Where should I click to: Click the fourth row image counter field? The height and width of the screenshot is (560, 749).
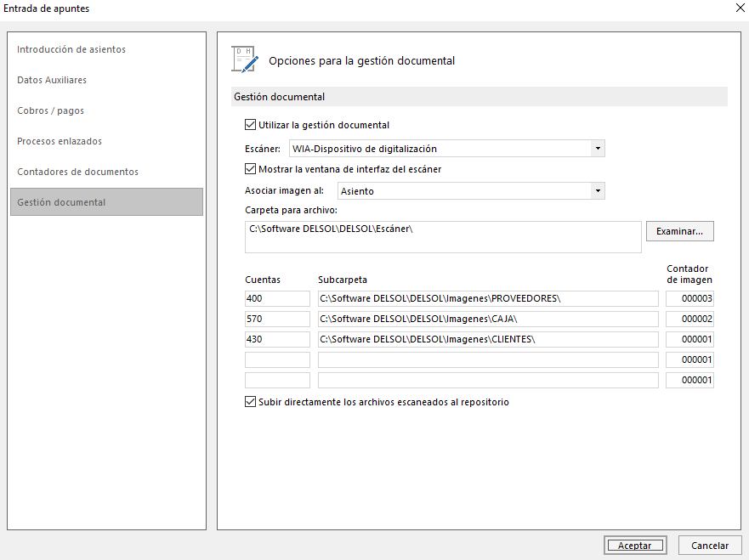(689, 360)
